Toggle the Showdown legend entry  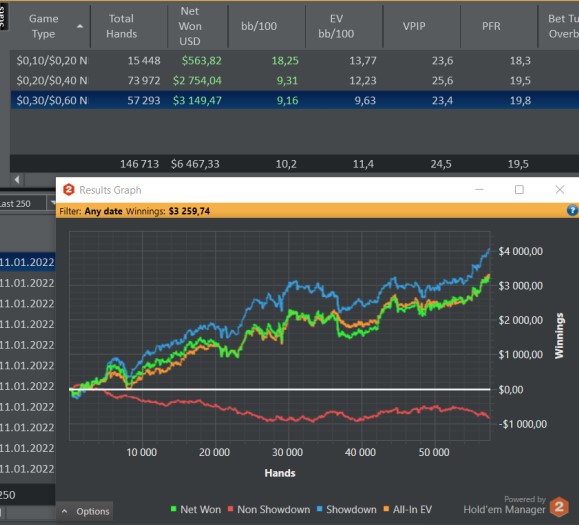(x=346, y=509)
